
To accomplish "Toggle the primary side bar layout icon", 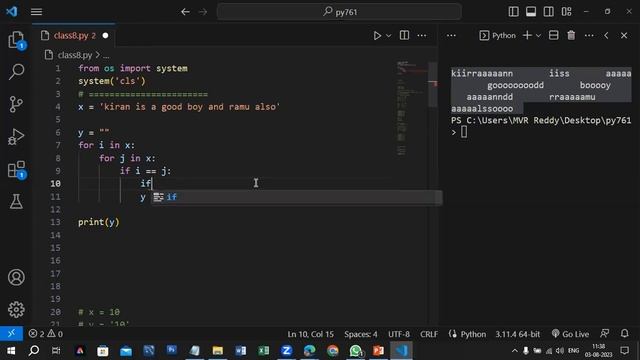I will [x=513, y=11].
